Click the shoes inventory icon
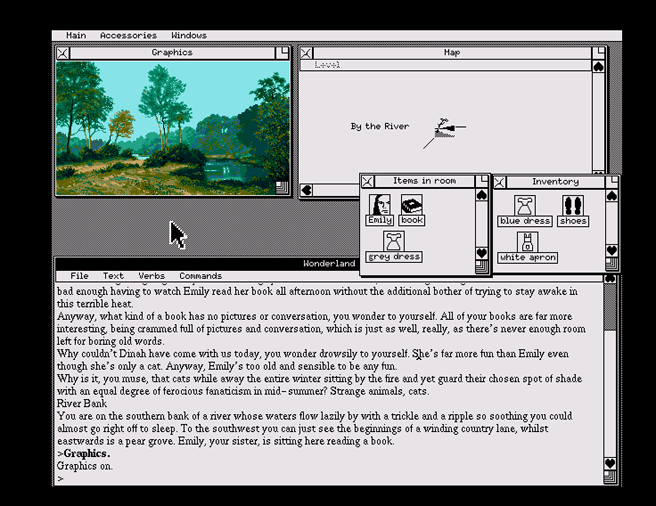This screenshot has height=506, width=656. (x=573, y=207)
